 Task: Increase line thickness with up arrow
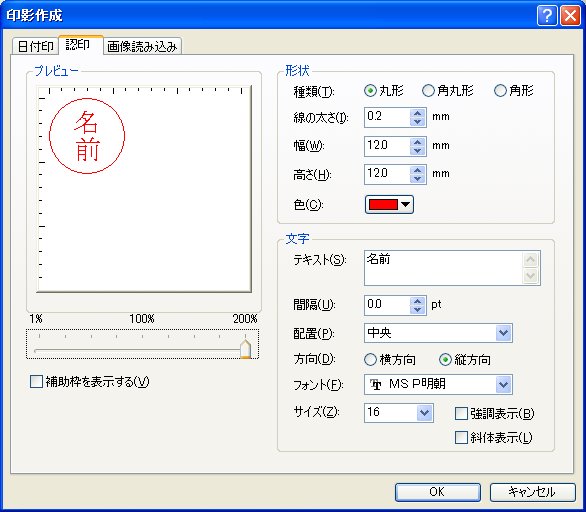(x=417, y=113)
